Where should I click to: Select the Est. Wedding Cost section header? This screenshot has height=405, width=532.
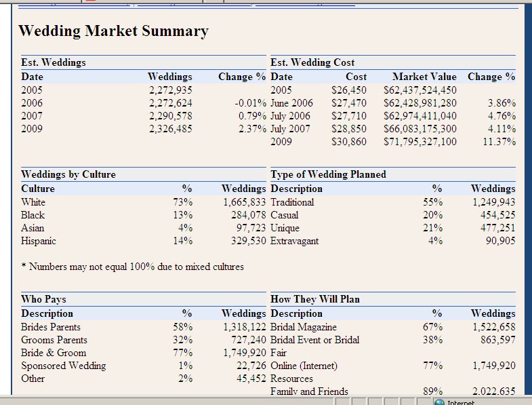pos(312,62)
